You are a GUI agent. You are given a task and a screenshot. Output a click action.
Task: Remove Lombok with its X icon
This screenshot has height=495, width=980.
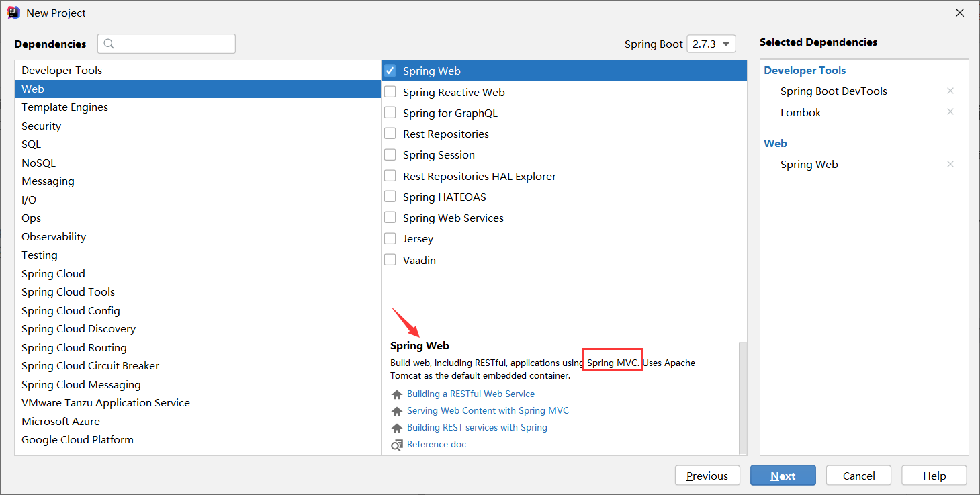pos(950,112)
